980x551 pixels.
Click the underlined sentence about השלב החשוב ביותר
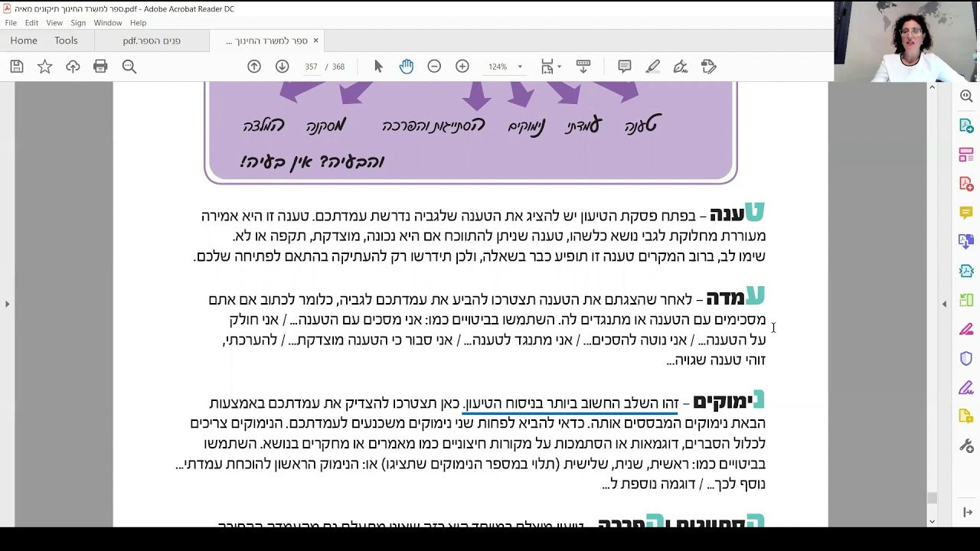pyautogui.click(x=570, y=403)
